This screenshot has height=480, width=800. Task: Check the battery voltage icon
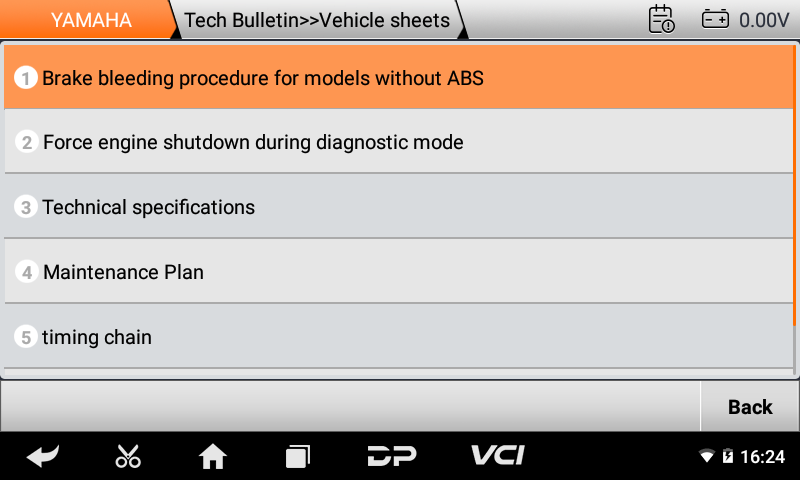pos(715,20)
